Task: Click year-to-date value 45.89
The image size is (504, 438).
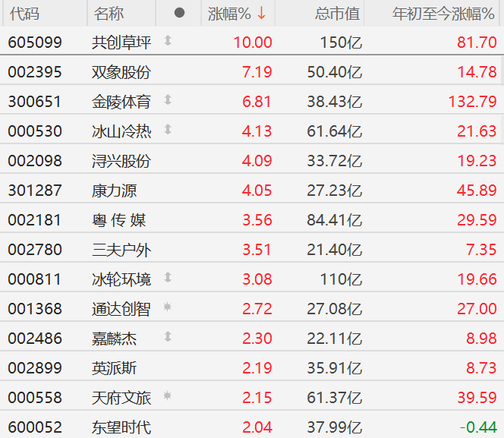Action: 477,191
